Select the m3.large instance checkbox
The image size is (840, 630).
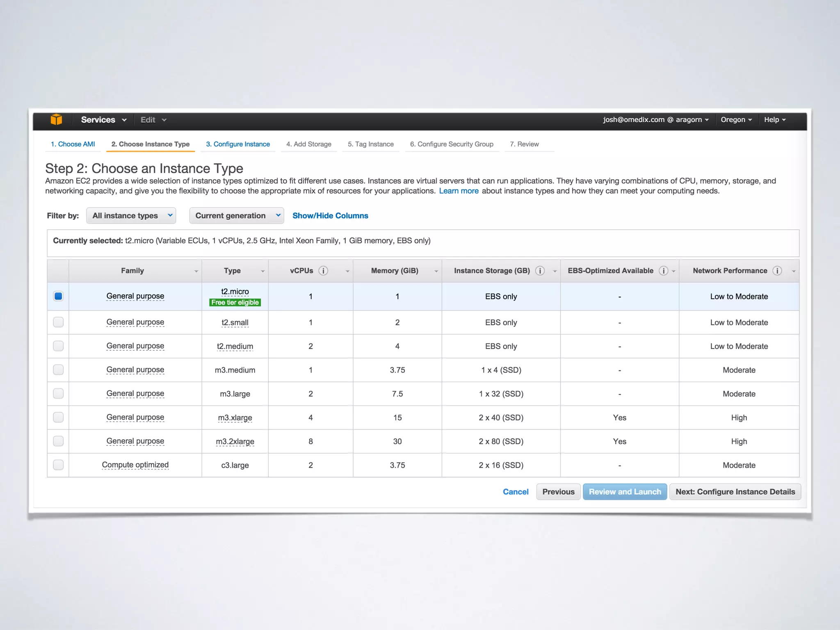pyautogui.click(x=58, y=394)
